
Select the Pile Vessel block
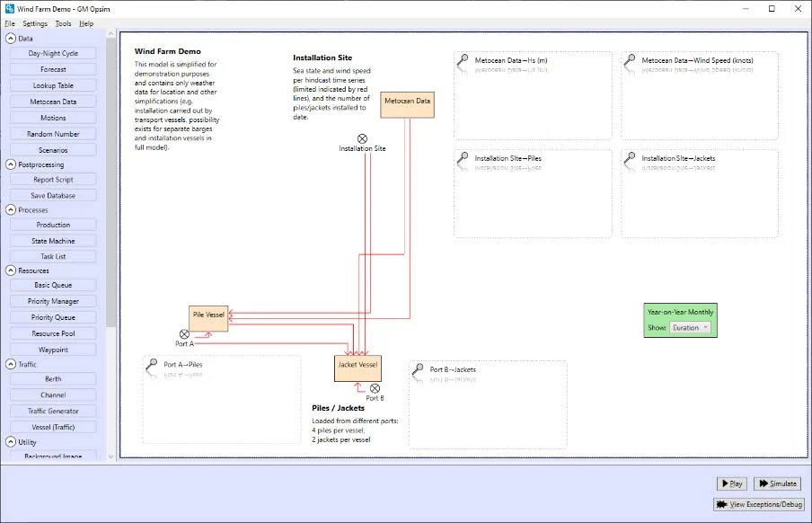coord(208,316)
